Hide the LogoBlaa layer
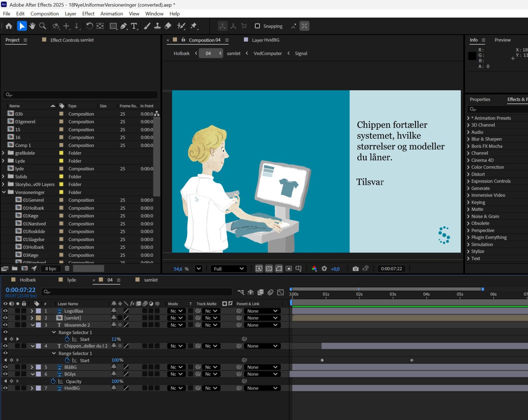Image resolution: width=528 pixels, height=420 pixels. [5, 311]
